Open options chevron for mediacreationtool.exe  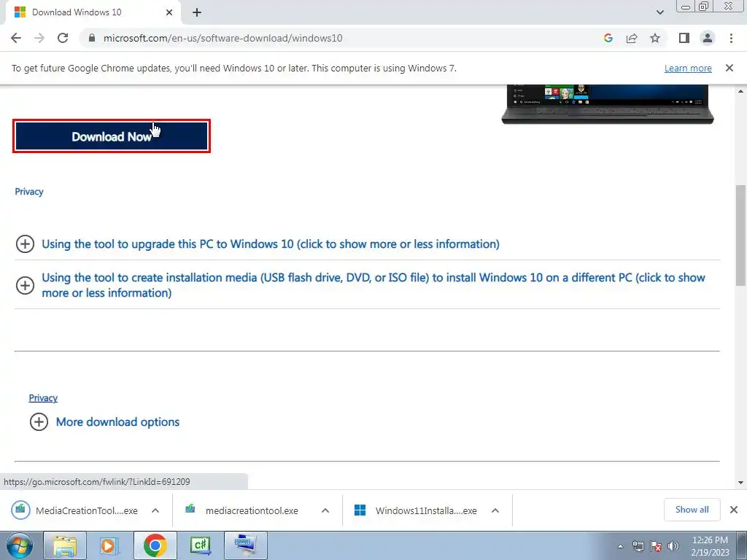coord(325,510)
